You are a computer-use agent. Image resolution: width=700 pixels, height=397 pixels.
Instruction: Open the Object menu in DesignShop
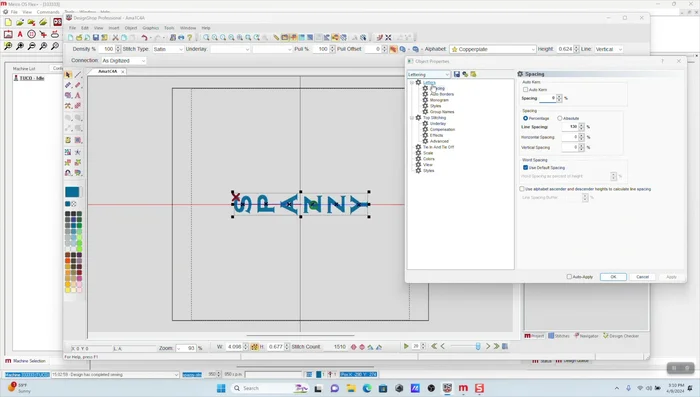(x=131, y=28)
